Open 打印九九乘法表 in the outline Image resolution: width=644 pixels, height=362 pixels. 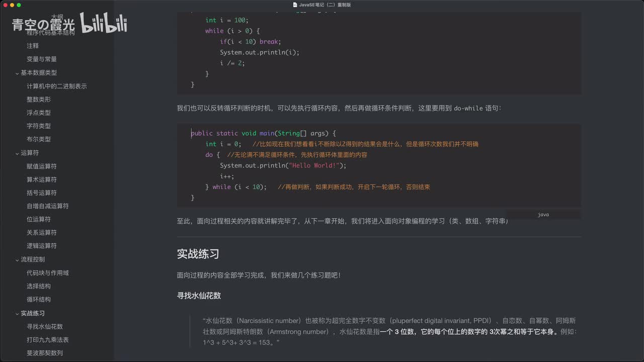click(48, 340)
